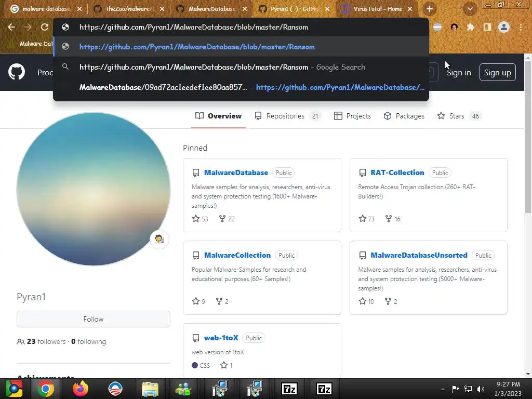Image resolution: width=532 pixels, height=399 pixels.
Task: Open the RAT-Collection pinned repository
Action: tap(397, 172)
